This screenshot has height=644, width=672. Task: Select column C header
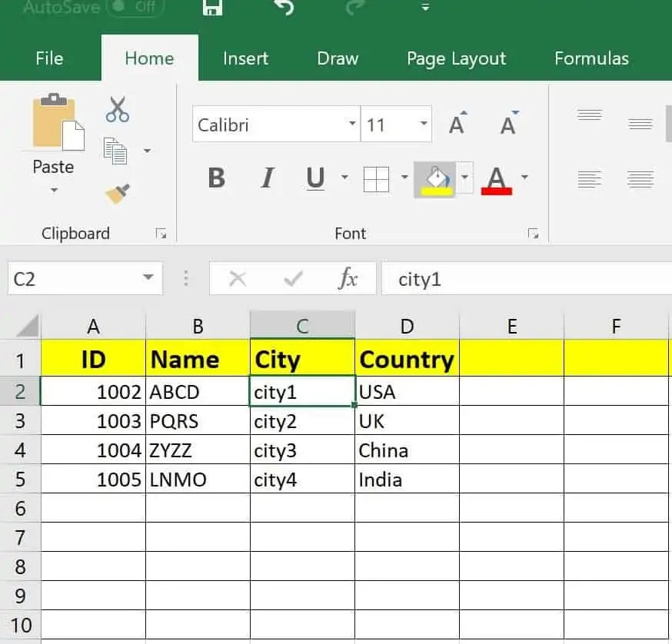tap(303, 326)
